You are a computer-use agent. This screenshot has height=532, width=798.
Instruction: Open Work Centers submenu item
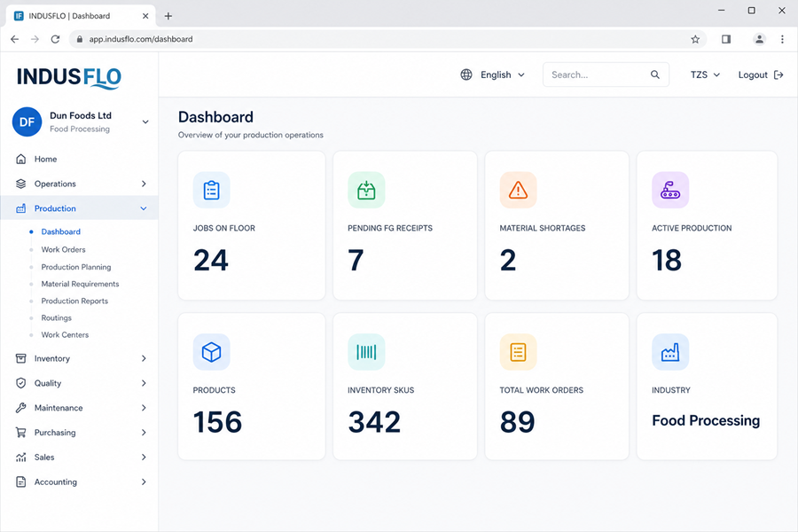pos(65,335)
